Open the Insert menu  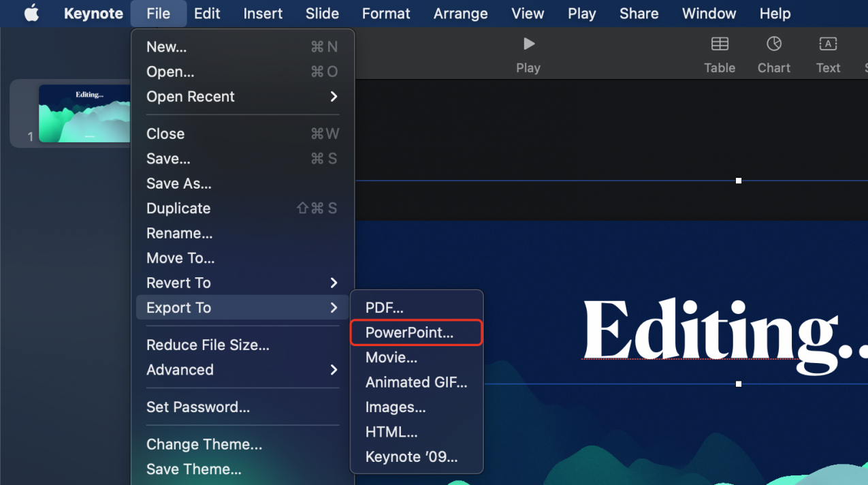pyautogui.click(x=262, y=13)
